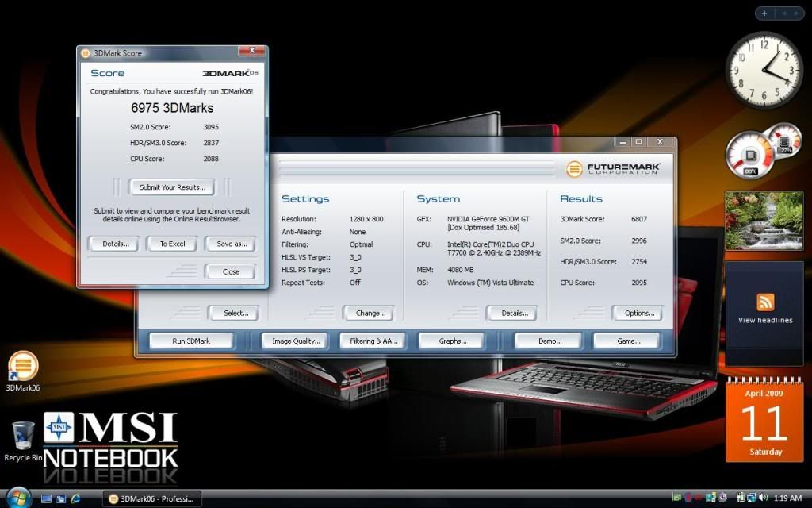Click Close button in Score window
Viewport: 812px width, 508px height.
click(231, 271)
